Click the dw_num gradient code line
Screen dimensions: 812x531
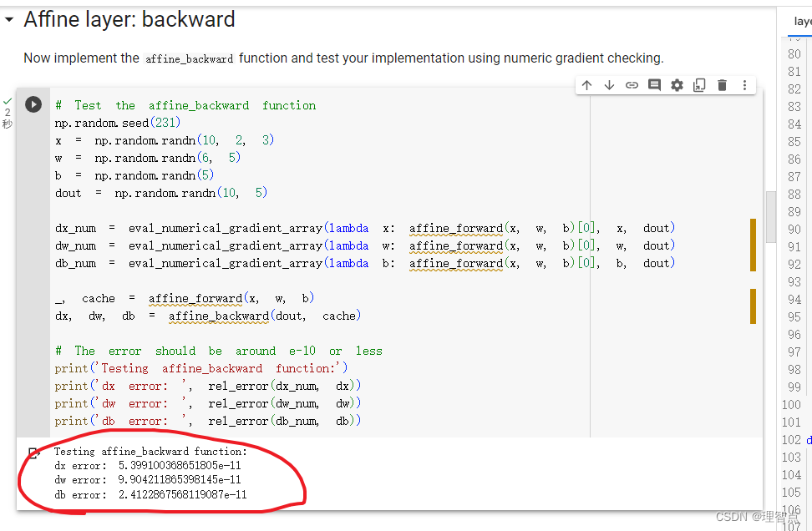click(x=364, y=245)
